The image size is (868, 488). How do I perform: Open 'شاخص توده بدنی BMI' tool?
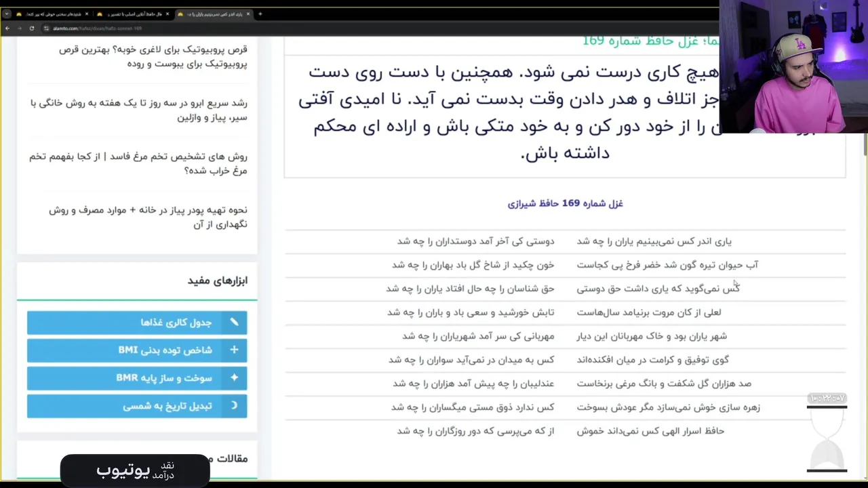tap(137, 350)
